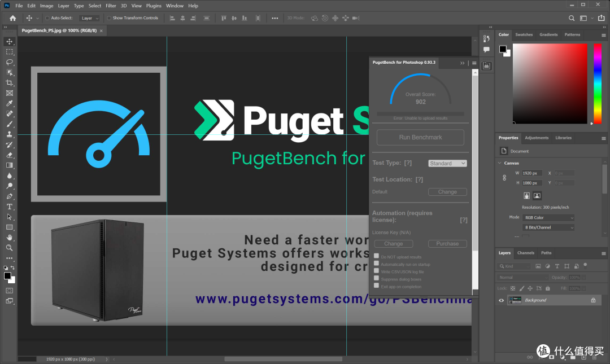The width and height of the screenshot is (610, 364).
Task: Pick a color in the red color field
Action: 550,84
